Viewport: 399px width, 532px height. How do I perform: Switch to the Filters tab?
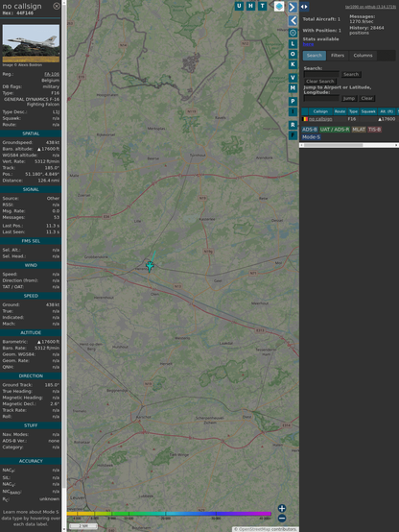point(338,56)
